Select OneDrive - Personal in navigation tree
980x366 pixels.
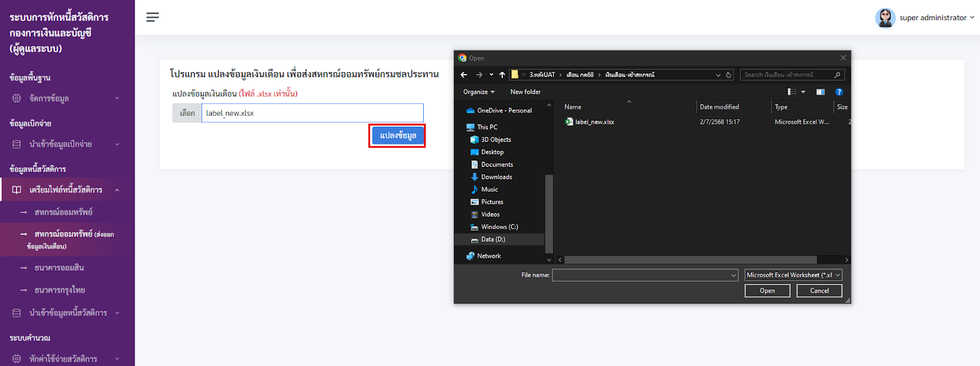504,111
